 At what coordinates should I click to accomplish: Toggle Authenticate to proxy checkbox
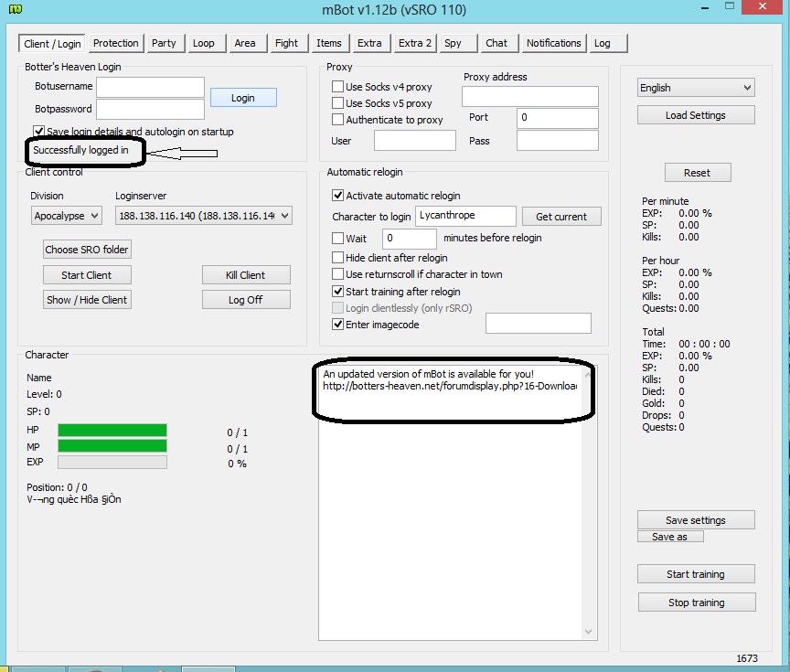pos(337,120)
